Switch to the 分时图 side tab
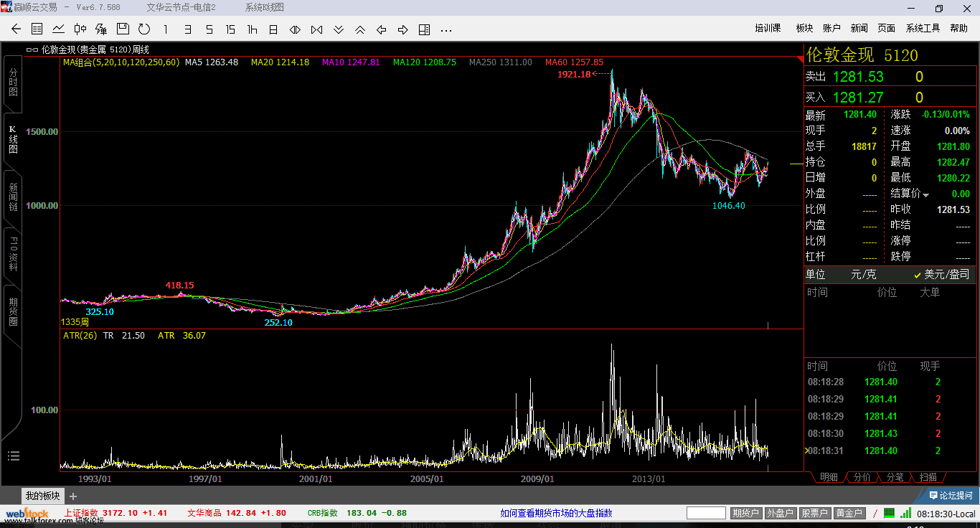Image resolution: width=980 pixels, height=528 pixels. tap(13, 83)
